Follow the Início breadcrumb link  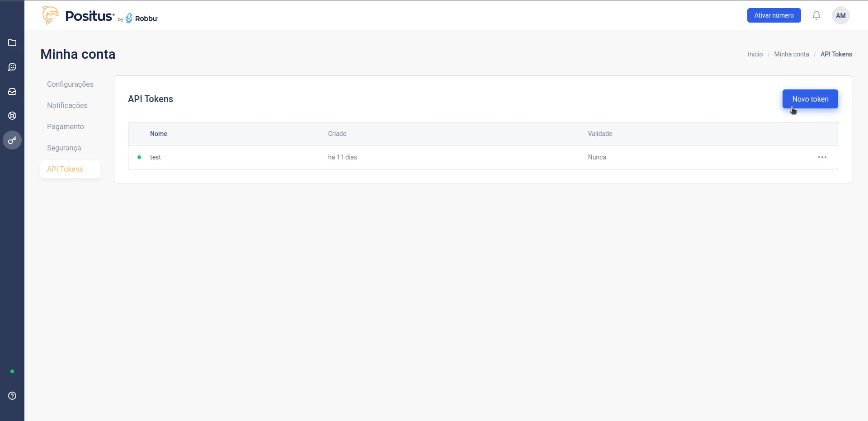pyautogui.click(x=755, y=54)
